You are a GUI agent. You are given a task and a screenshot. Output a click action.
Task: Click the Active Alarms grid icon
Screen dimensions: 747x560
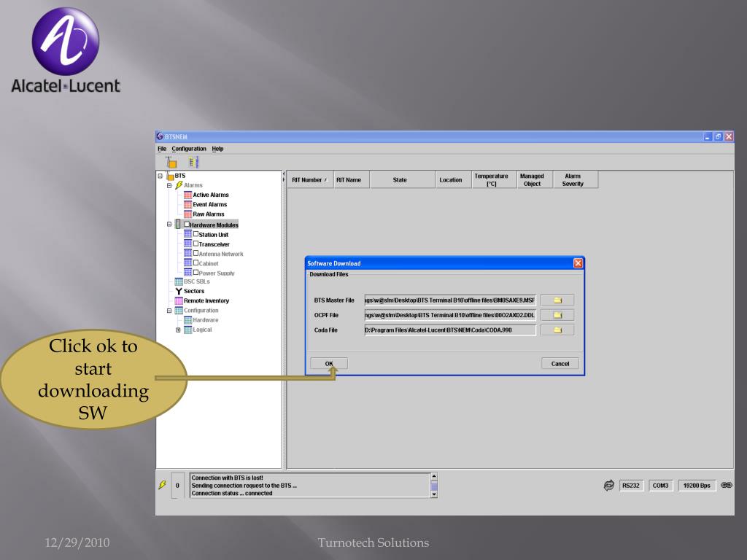(x=187, y=195)
